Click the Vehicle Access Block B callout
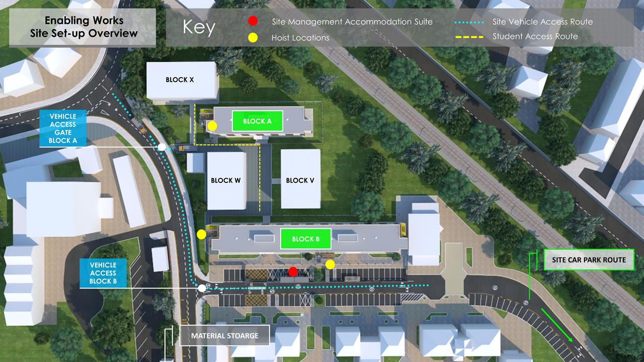The width and height of the screenshot is (644, 362). tap(103, 273)
